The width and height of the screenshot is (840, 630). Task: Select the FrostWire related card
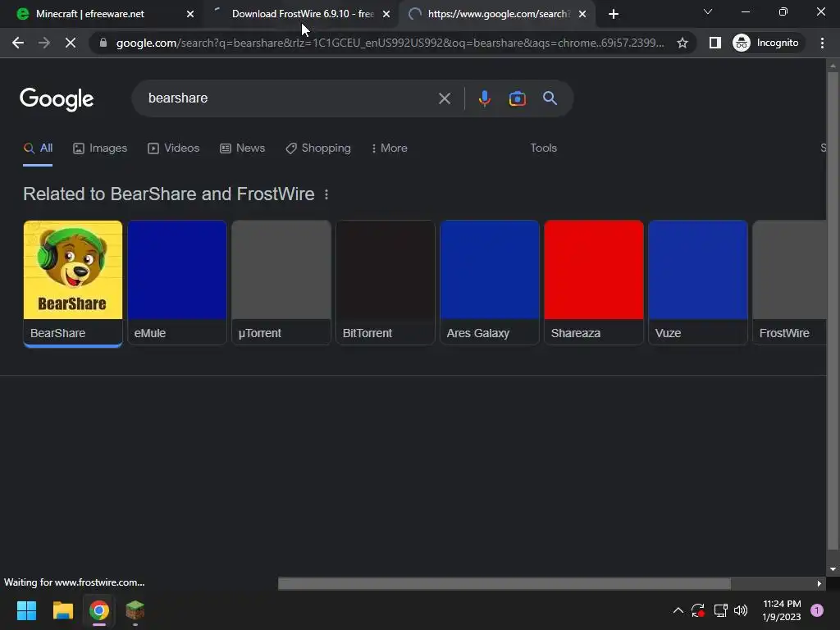(790, 283)
